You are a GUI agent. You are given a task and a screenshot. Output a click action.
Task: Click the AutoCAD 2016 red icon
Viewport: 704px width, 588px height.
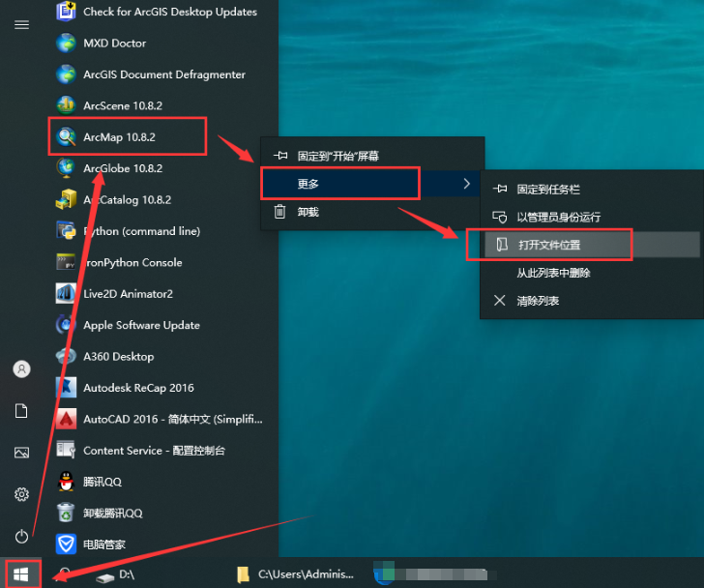tap(66, 419)
